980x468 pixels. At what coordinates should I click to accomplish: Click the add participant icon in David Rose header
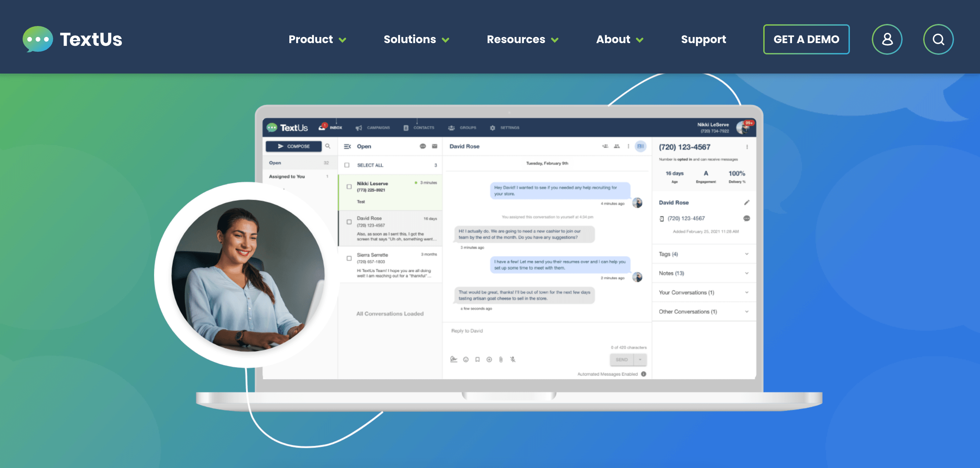point(605,146)
